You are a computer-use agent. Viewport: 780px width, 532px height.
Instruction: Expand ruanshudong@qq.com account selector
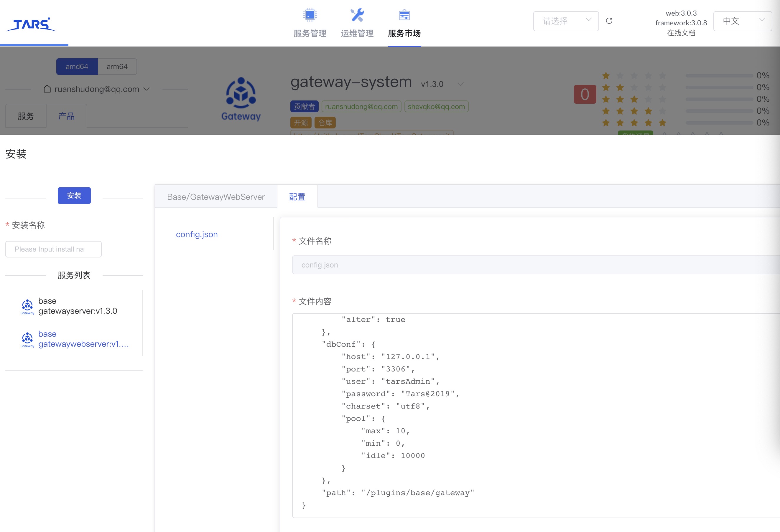[x=96, y=89]
